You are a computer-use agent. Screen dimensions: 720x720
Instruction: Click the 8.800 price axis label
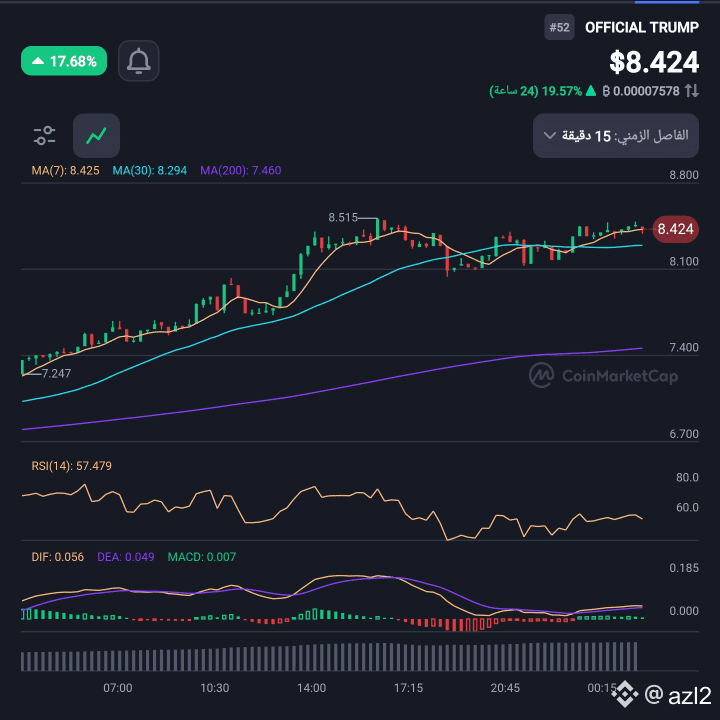[684, 174]
